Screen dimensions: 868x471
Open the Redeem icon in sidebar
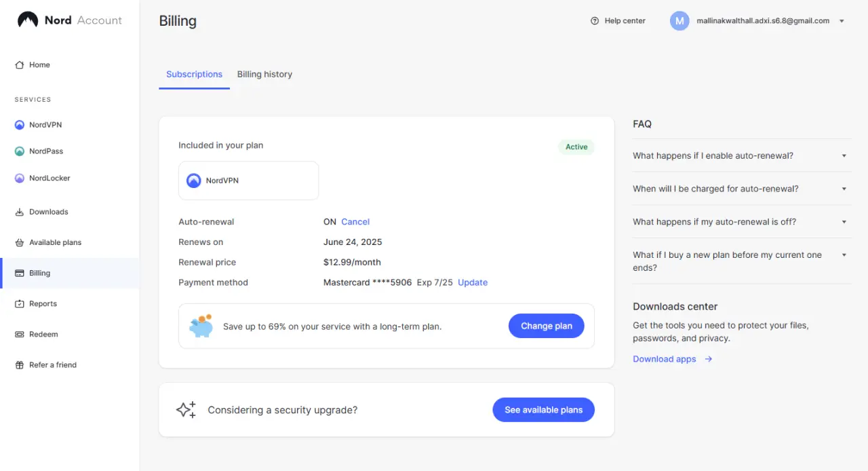20,335
